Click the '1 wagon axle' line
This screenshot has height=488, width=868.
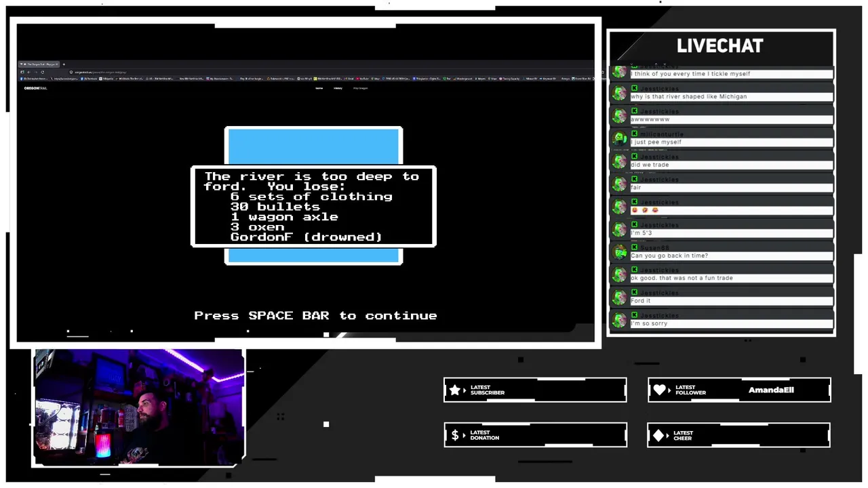(x=284, y=217)
